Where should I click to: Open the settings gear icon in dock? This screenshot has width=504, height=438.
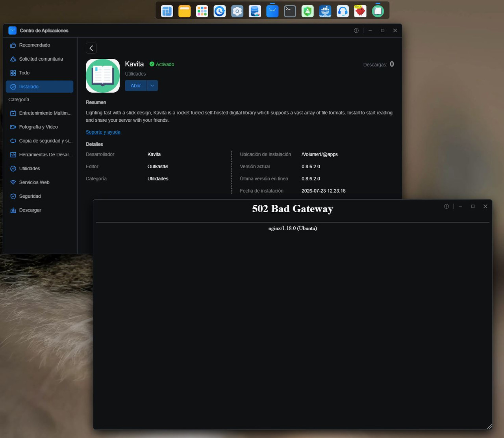click(237, 11)
